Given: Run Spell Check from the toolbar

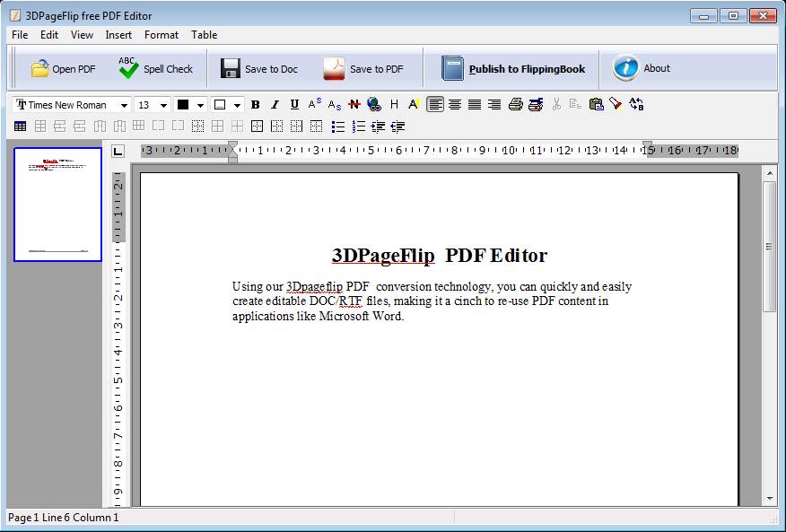Looking at the screenshot, I should click(x=155, y=69).
